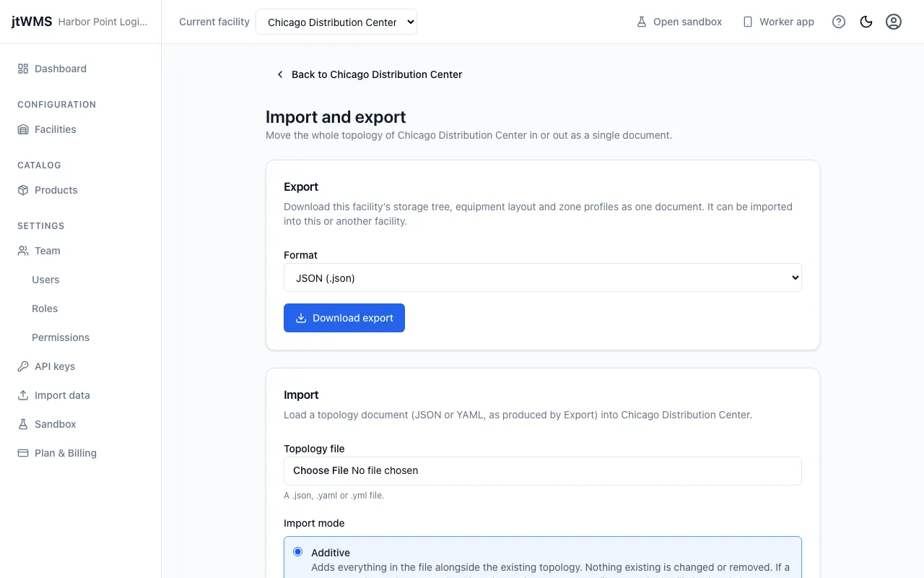The width and height of the screenshot is (924, 578).
Task: Open the export Format dropdown
Action: click(x=543, y=277)
